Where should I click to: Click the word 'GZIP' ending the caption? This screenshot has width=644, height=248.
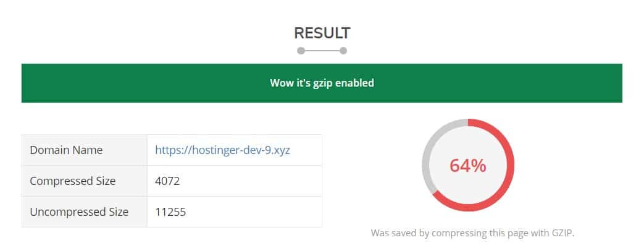(561, 233)
